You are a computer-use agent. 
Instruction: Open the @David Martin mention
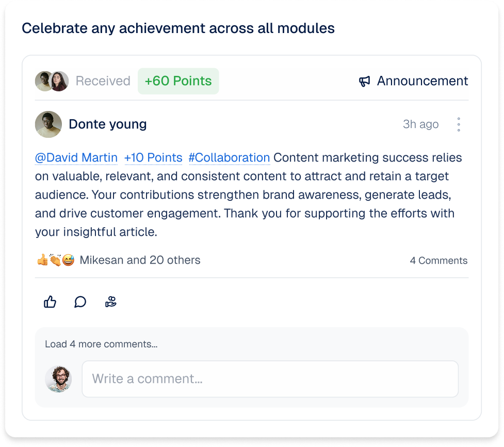point(76,157)
